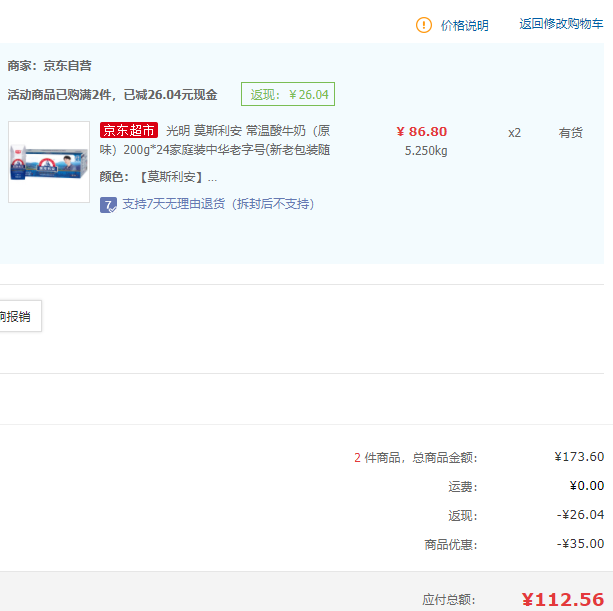This screenshot has width=613, height=611.
Task: Click the 有货 stock status
Action: pos(570,132)
